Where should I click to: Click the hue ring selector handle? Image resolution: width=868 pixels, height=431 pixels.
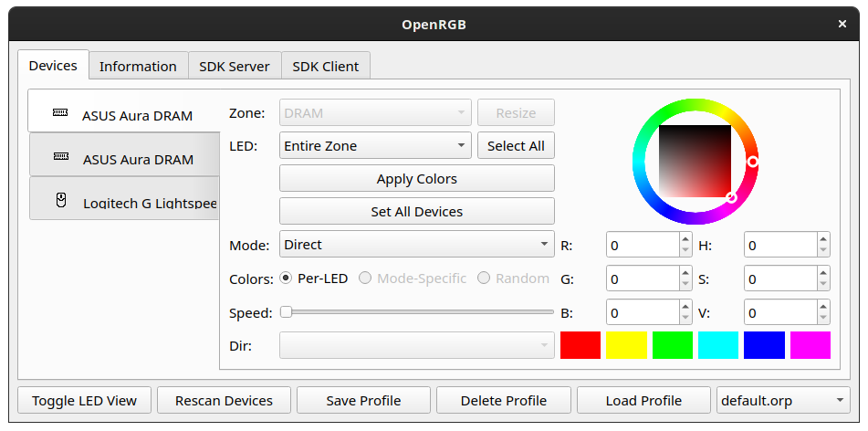752,162
